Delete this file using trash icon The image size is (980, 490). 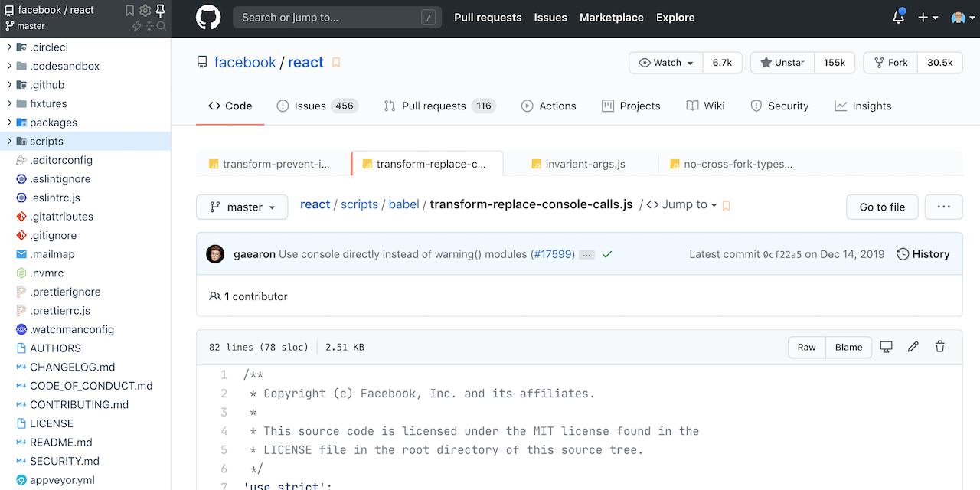coord(940,347)
